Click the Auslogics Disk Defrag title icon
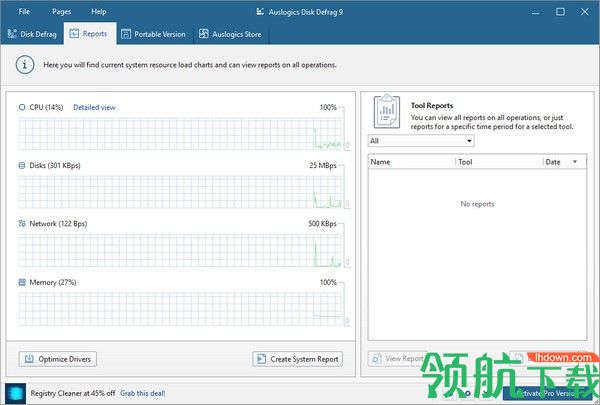 point(260,11)
